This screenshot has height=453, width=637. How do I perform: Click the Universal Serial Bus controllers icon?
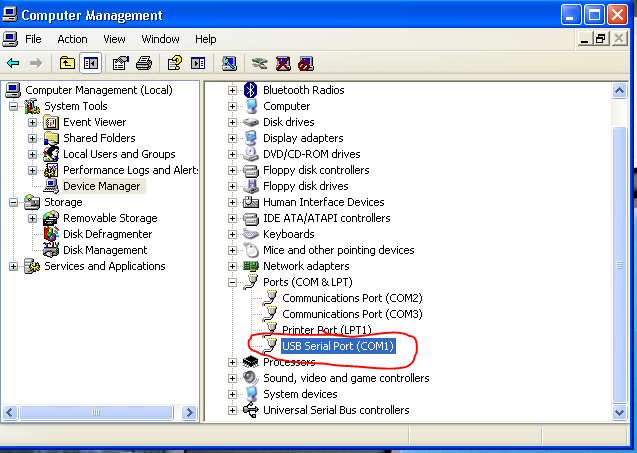click(251, 410)
